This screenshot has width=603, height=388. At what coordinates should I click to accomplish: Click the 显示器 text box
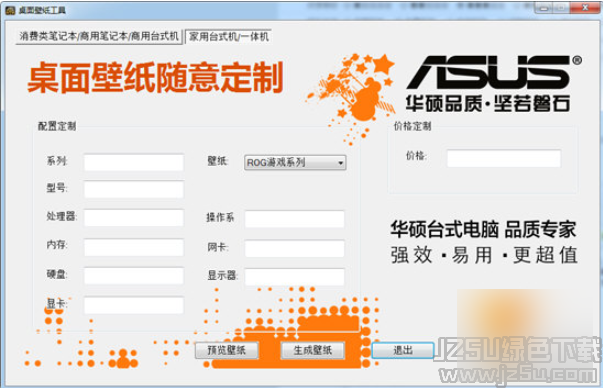point(295,277)
